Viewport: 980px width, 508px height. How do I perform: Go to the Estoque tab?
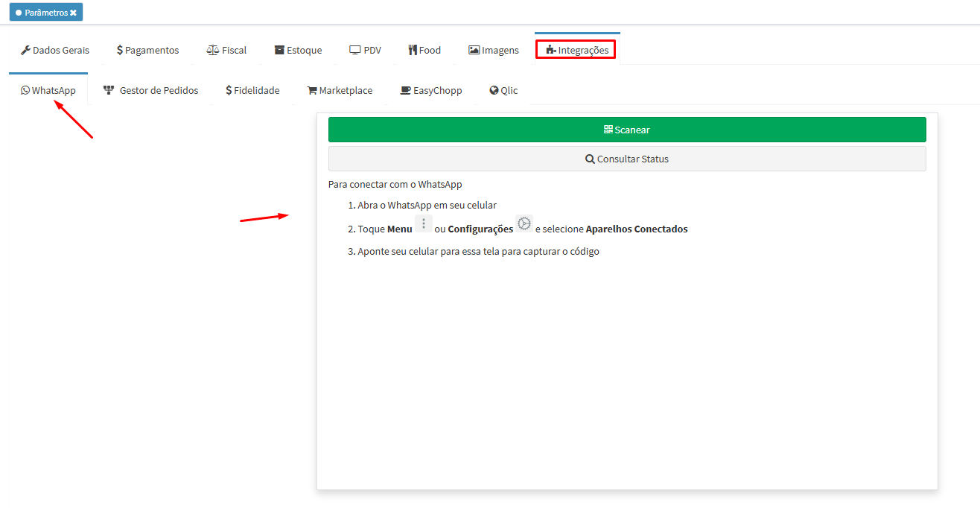click(x=298, y=50)
